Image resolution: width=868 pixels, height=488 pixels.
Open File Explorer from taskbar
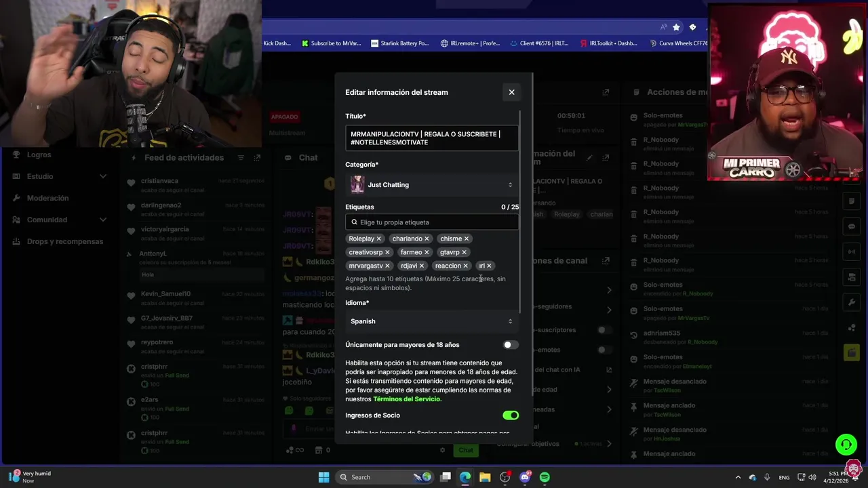coord(485,477)
